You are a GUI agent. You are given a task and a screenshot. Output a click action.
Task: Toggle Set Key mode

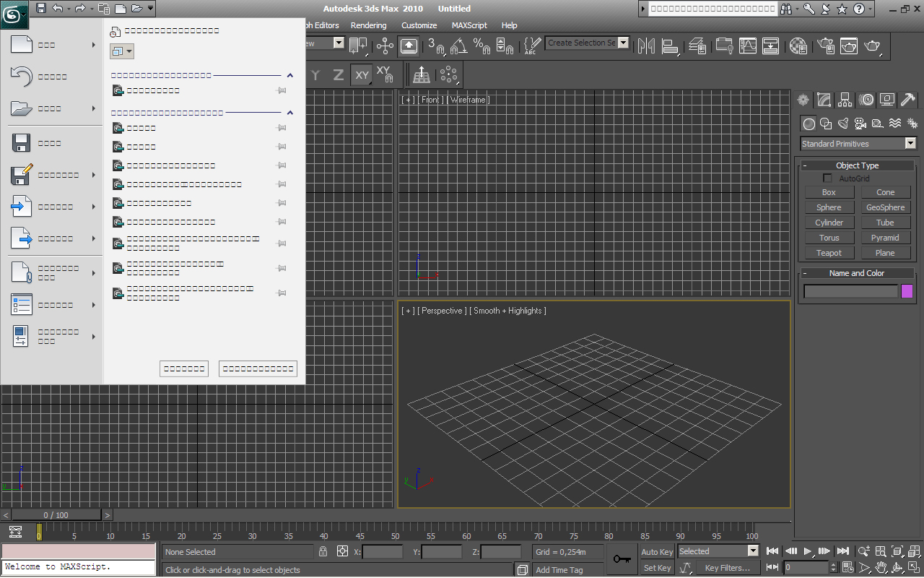coord(657,568)
